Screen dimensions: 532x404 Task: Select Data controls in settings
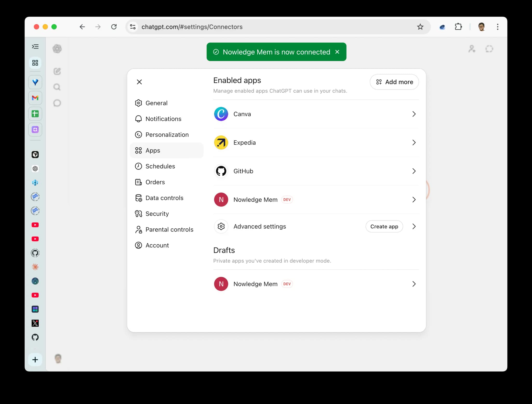(167, 198)
